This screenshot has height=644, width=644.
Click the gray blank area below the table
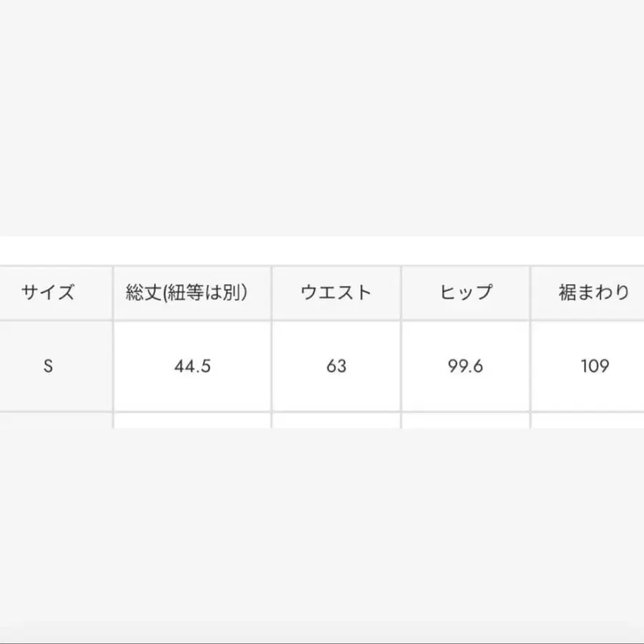pyautogui.click(x=322, y=530)
